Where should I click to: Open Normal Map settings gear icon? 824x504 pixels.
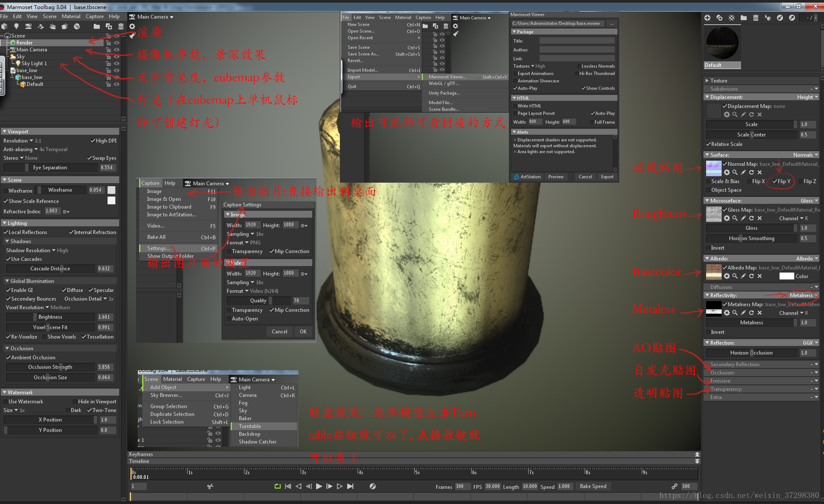pyautogui.click(x=727, y=172)
